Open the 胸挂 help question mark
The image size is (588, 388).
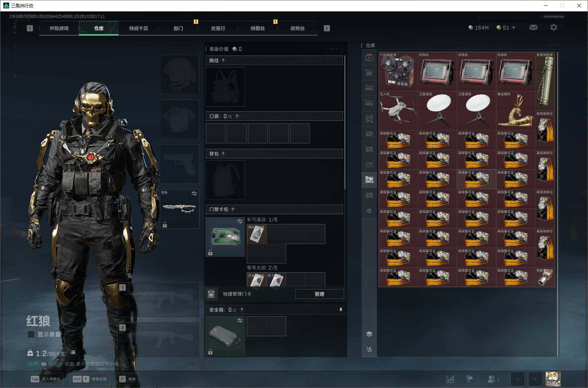223,61
